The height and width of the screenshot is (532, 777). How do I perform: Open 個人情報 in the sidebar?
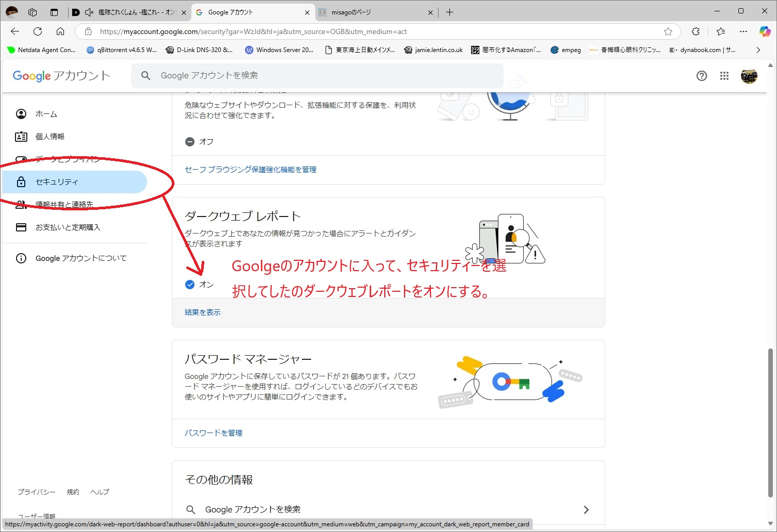75,137
